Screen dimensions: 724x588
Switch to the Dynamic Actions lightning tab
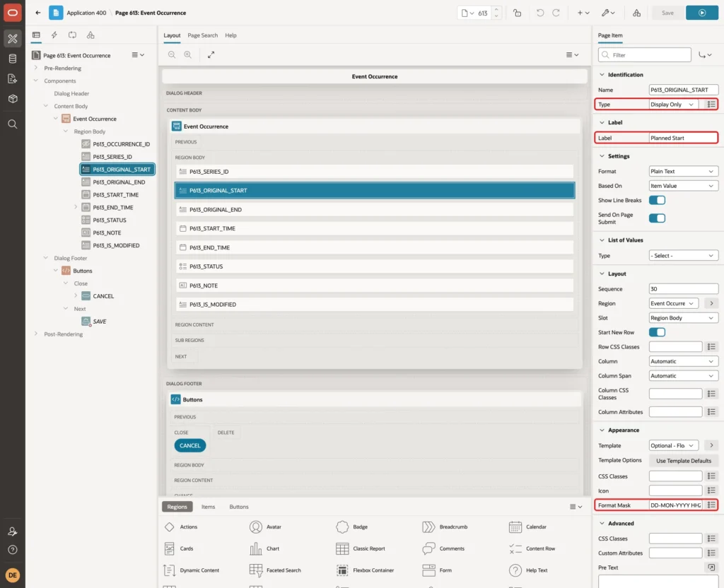coord(54,35)
